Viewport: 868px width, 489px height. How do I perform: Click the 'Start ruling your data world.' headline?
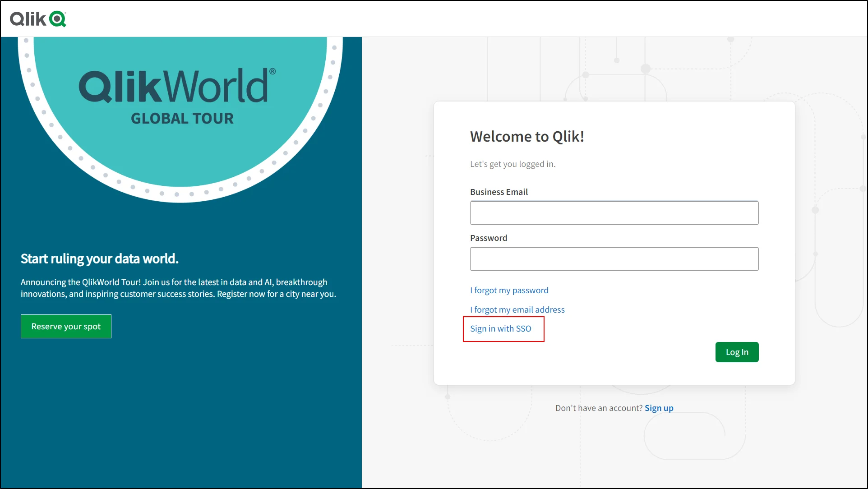tap(100, 258)
